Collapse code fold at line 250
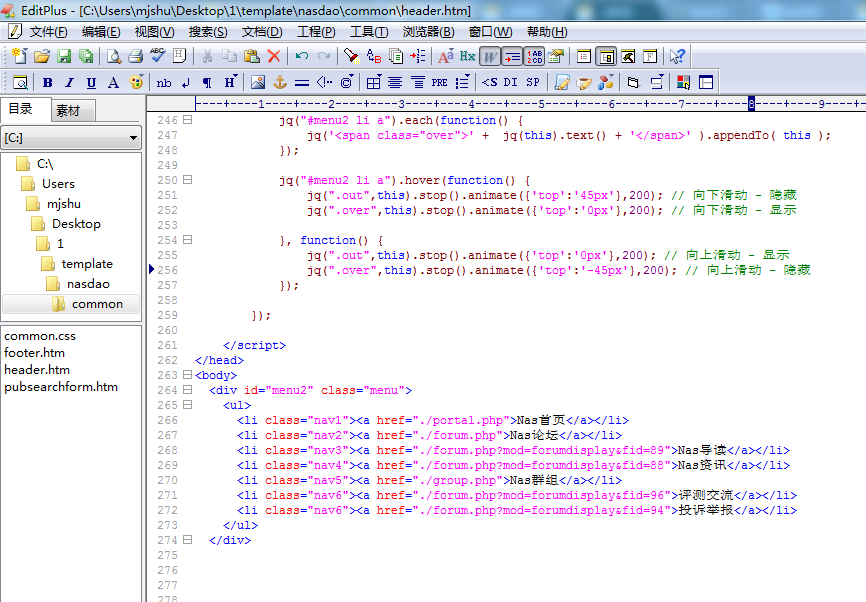866x602 pixels. pos(187,179)
